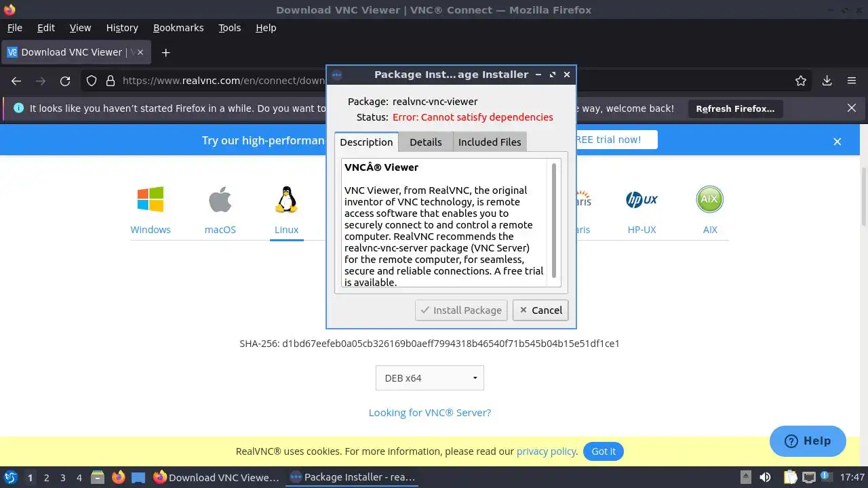Switch to the Included Files tab
The image size is (868, 488).
490,142
